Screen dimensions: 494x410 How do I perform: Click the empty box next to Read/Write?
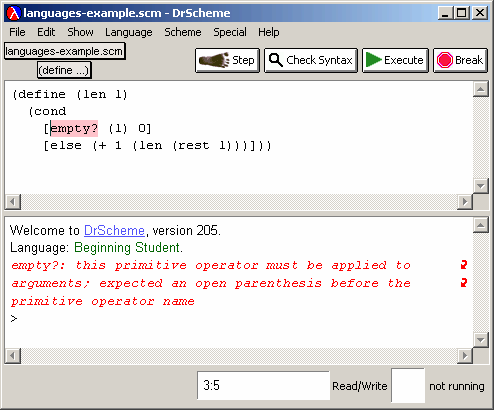tap(408, 385)
